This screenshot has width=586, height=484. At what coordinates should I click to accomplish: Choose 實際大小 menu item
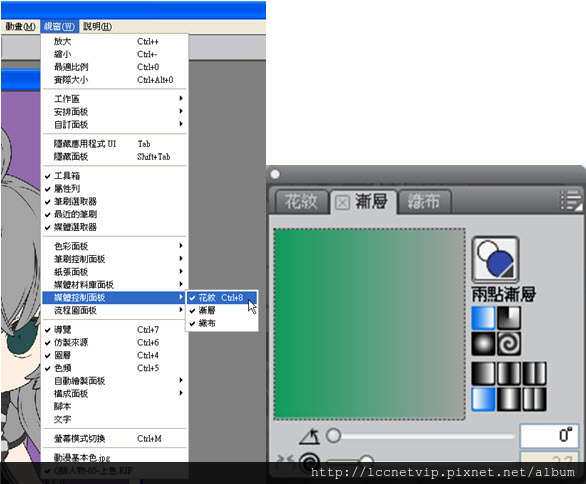click(x=114, y=80)
